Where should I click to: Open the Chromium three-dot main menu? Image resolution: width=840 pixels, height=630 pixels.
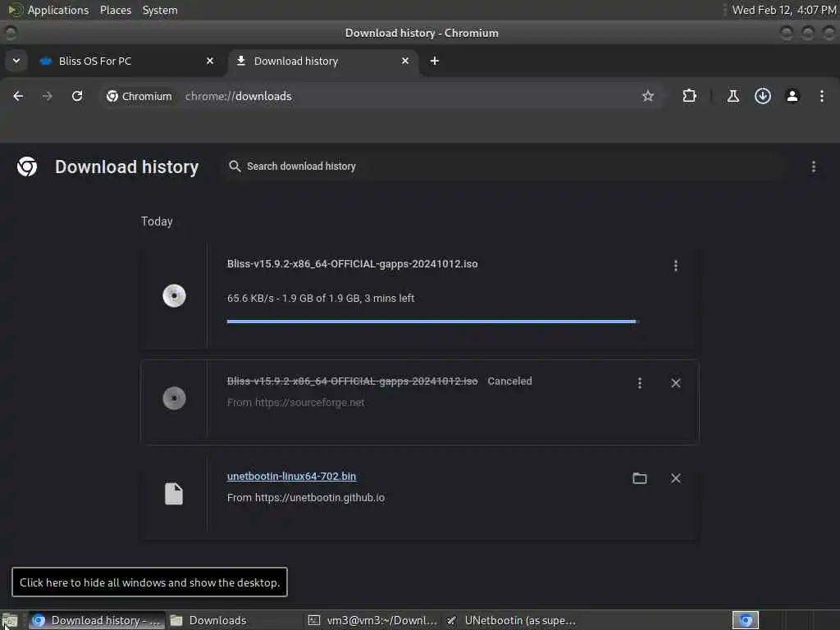click(822, 96)
